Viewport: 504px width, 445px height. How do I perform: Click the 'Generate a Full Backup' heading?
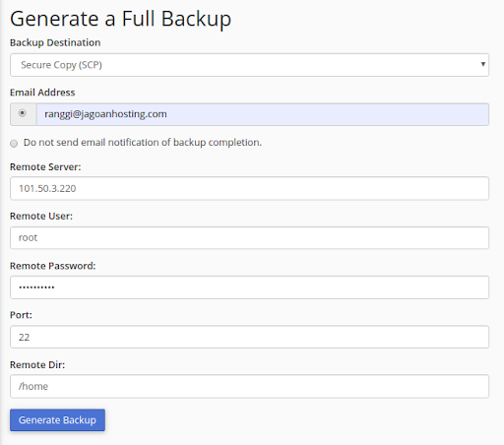121,19
